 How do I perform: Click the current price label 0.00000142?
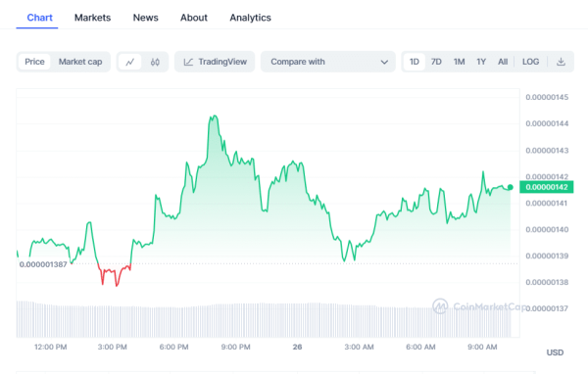pyautogui.click(x=547, y=187)
